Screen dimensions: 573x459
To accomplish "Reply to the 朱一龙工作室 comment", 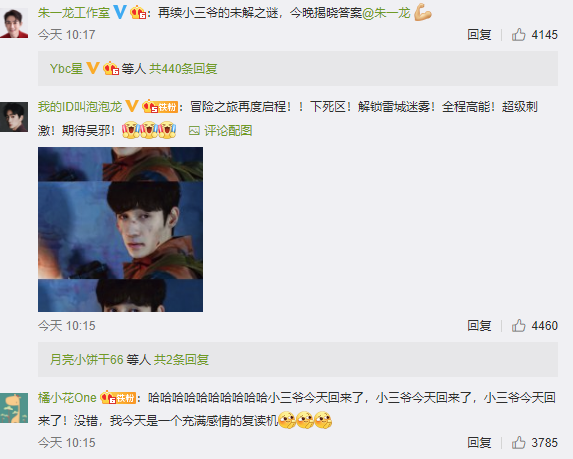I will [x=479, y=35].
